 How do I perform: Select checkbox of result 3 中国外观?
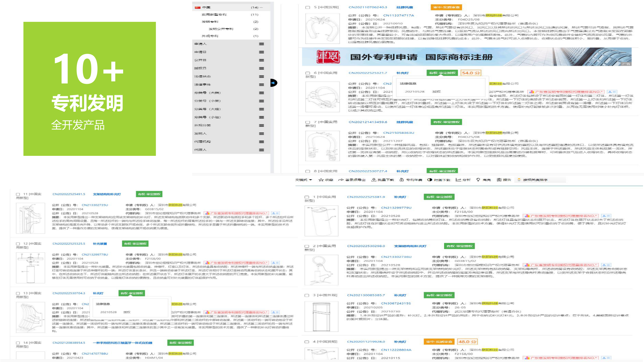click(307, 296)
